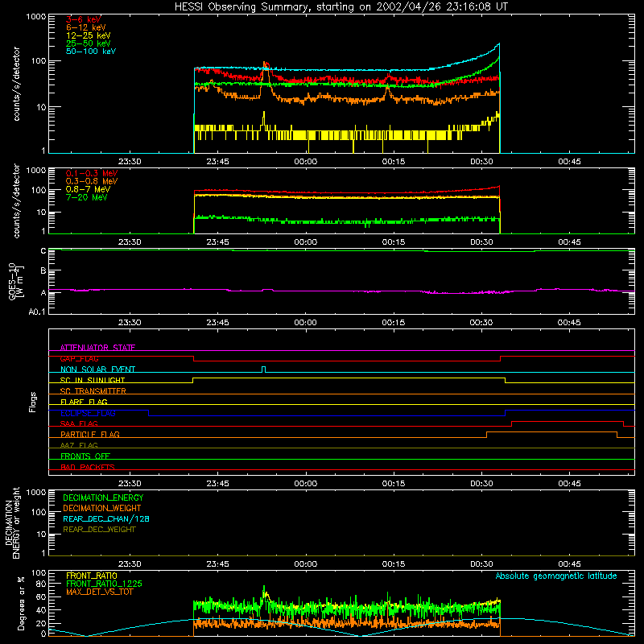This screenshot has height=644, width=644.
Task: Select the NON_SOLAR_EVENT flag label
Action: [97, 369]
